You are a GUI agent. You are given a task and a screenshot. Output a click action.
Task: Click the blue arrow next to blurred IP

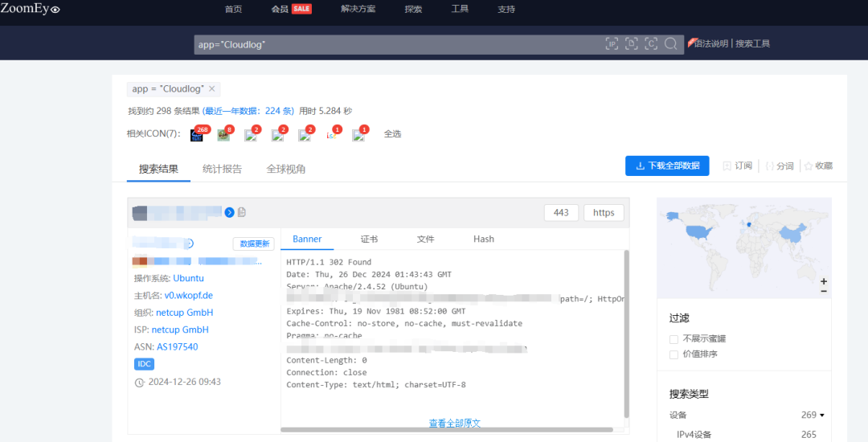[229, 212]
